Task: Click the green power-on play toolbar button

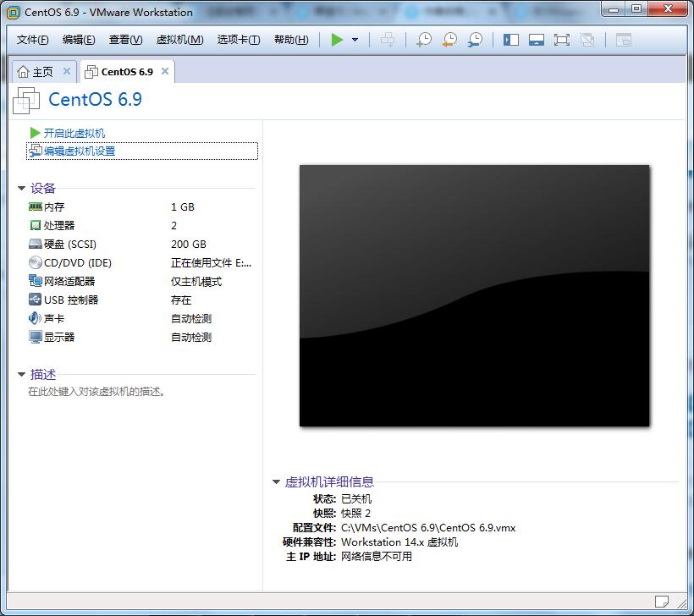Action: (337, 40)
